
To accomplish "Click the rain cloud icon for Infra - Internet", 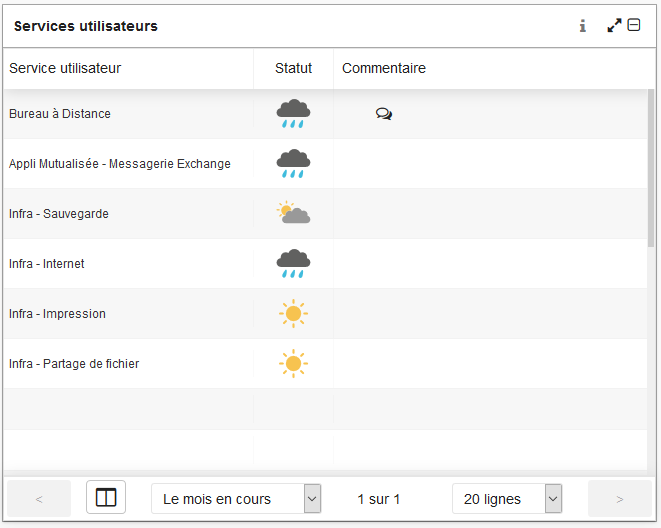I will pyautogui.click(x=293, y=263).
